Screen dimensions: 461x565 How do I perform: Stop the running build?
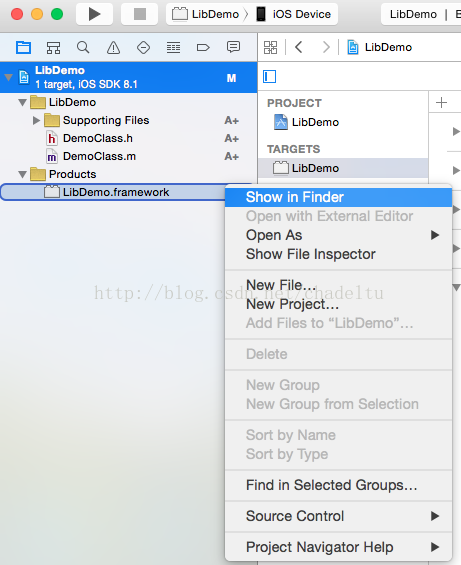tap(139, 14)
